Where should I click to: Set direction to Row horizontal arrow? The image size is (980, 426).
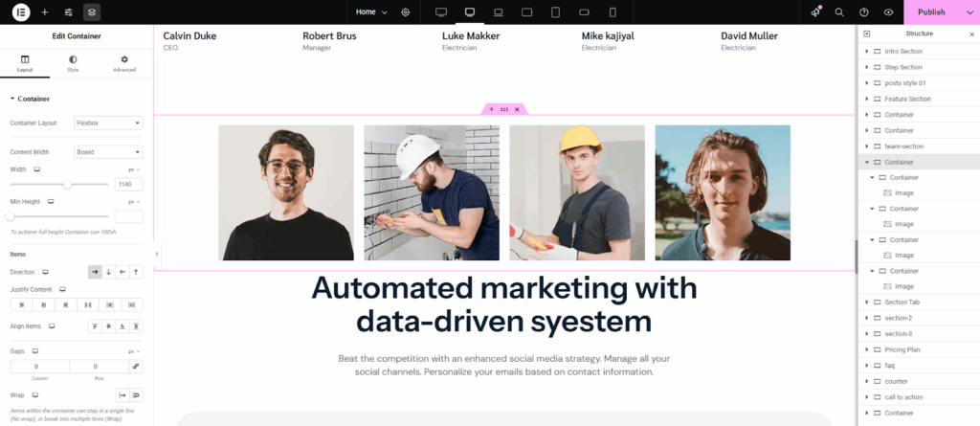pyautogui.click(x=95, y=273)
